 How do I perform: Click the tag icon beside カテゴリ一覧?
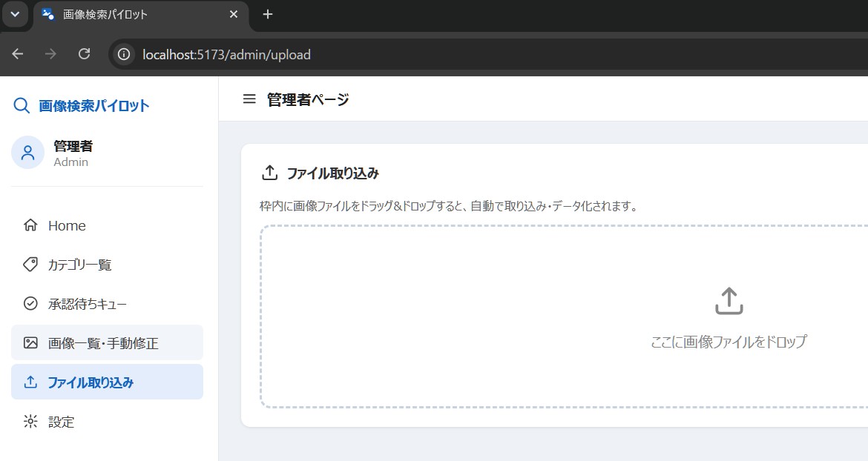(30, 264)
